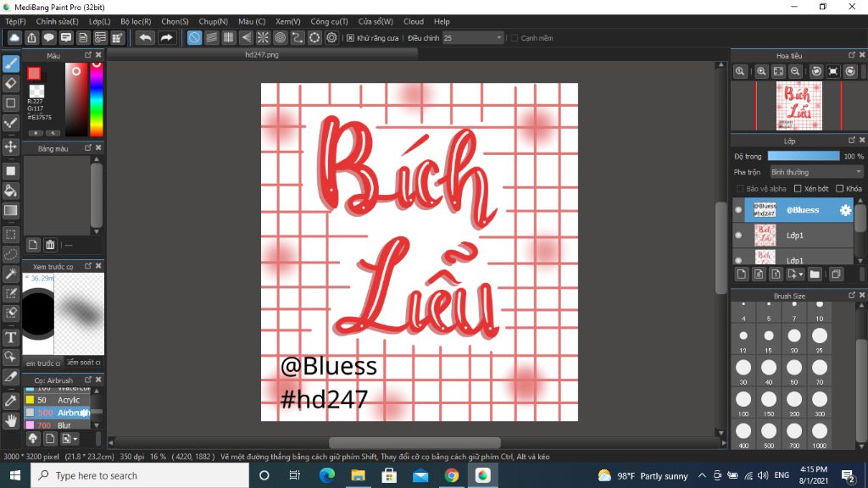868x488 pixels.
Task: Click the Navigator canvas thumbnail
Action: point(798,106)
